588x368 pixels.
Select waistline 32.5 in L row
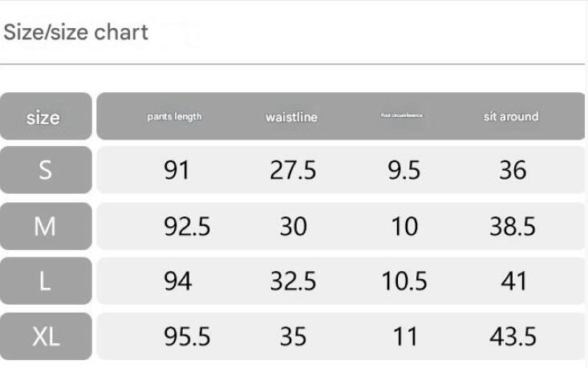tap(292, 281)
